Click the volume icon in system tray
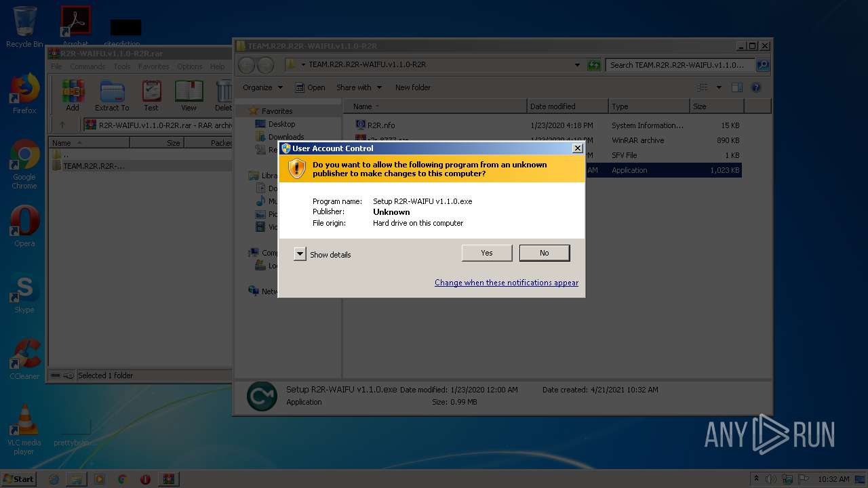 point(771,479)
